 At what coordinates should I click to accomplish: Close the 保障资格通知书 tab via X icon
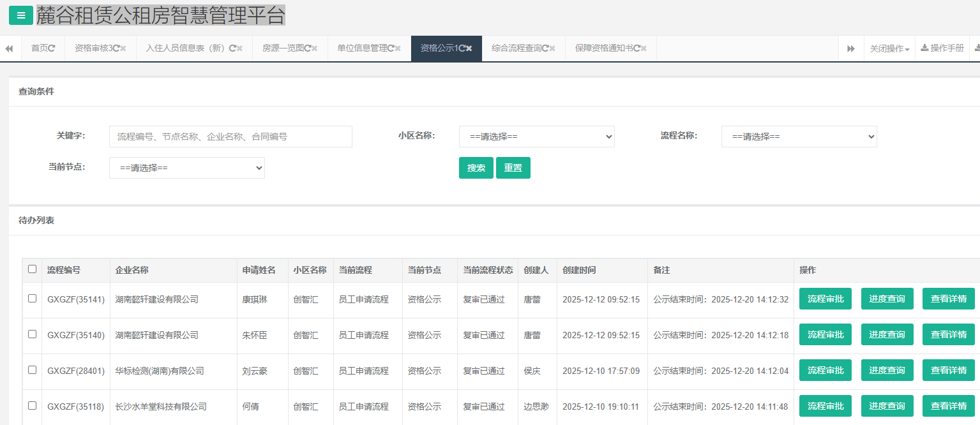(x=644, y=48)
